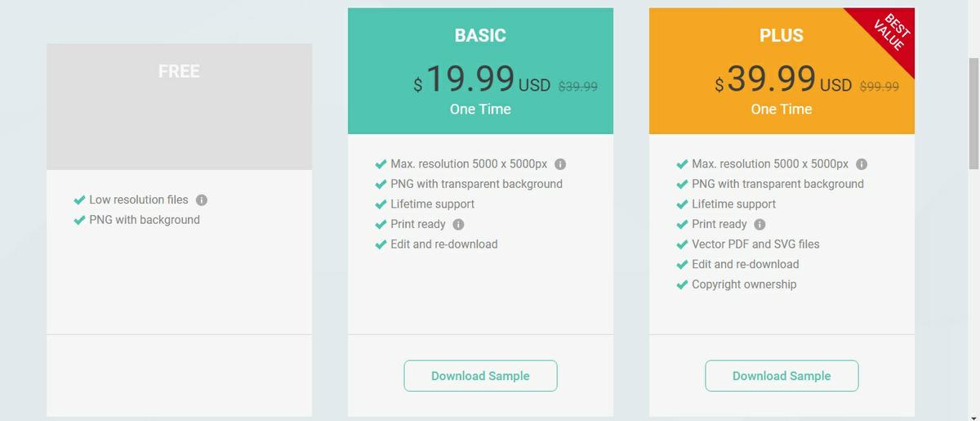Click info icon next to PLUS Max. resolution

tap(862, 164)
